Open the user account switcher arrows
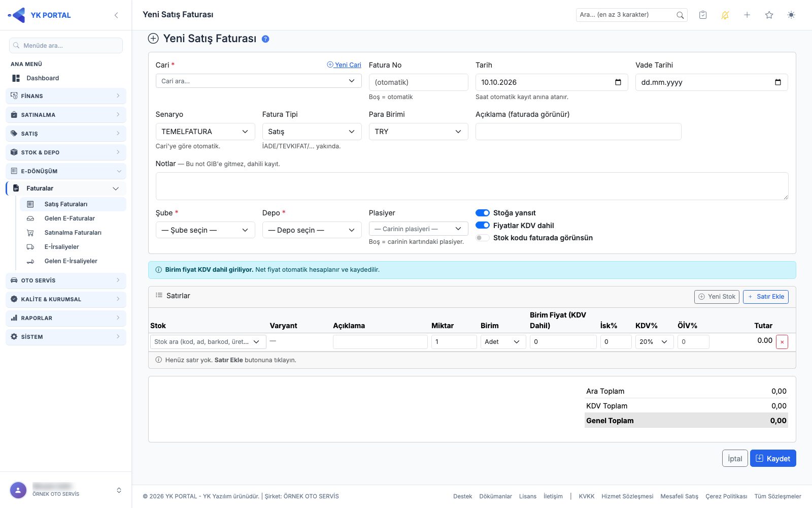This screenshot has height=508, width=812. 119,490
